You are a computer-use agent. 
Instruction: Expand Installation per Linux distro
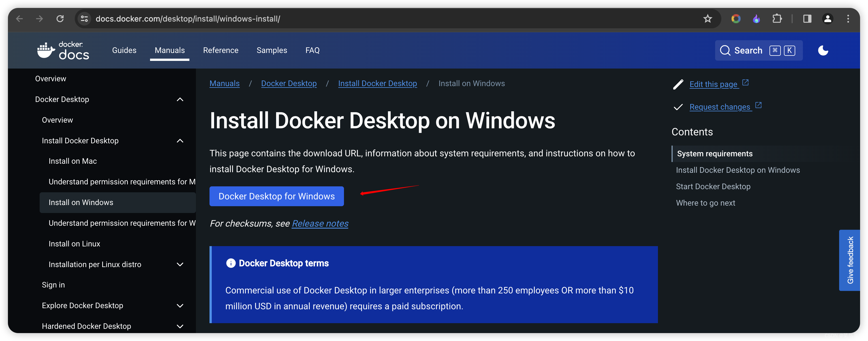coord(180,265)
